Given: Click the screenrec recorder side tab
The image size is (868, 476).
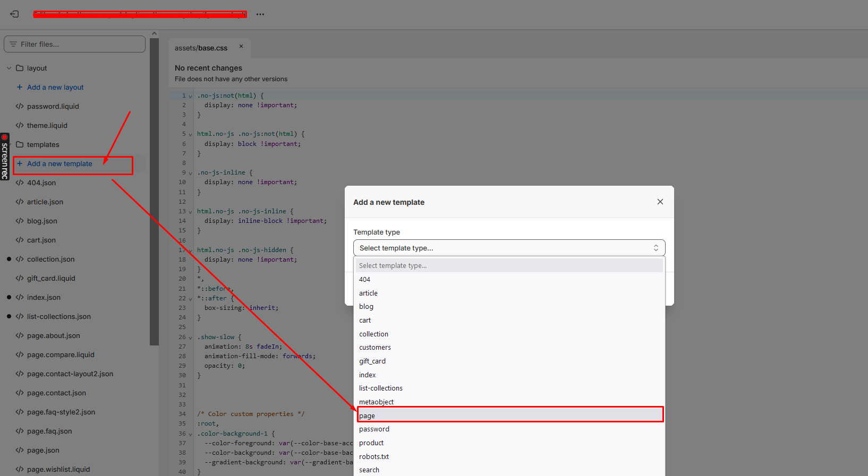Looking at the screenshot, I should click(5, 157).
